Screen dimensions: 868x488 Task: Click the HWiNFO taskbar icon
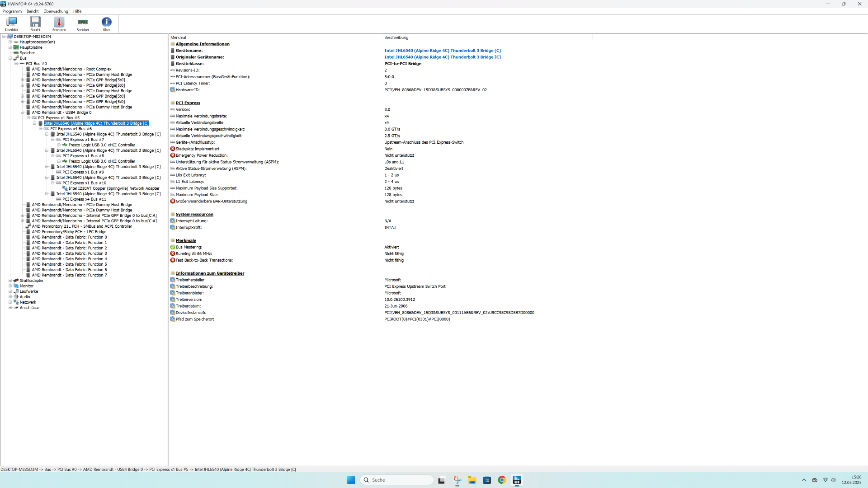(x=517, y=480)
